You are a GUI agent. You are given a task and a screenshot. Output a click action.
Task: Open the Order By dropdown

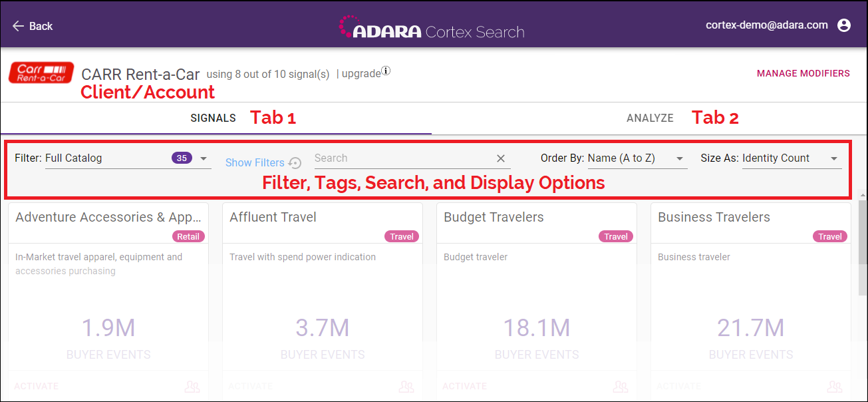click(637, 158)
